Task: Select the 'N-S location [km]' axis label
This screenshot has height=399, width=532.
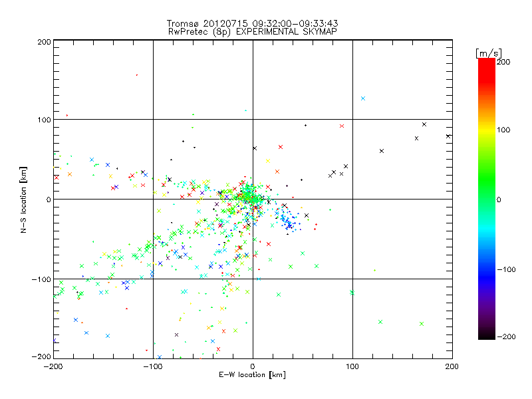Action: [23, 199]
